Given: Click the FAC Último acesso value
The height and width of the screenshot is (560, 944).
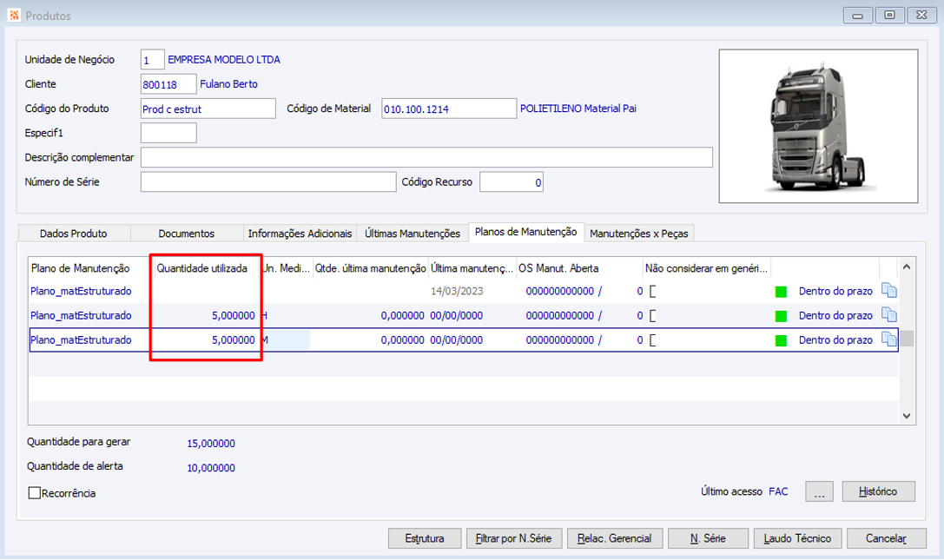Looking at the screenshot, I should (778, 491).
